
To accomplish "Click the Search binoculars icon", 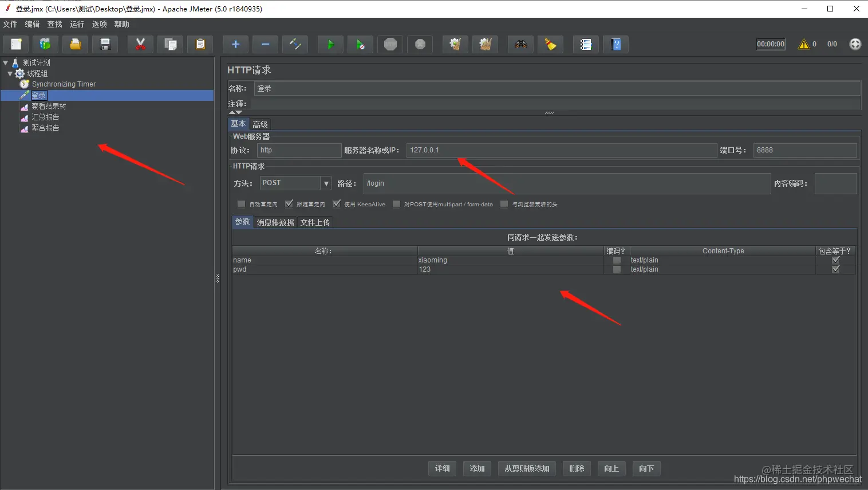I will tap(520, 44).
